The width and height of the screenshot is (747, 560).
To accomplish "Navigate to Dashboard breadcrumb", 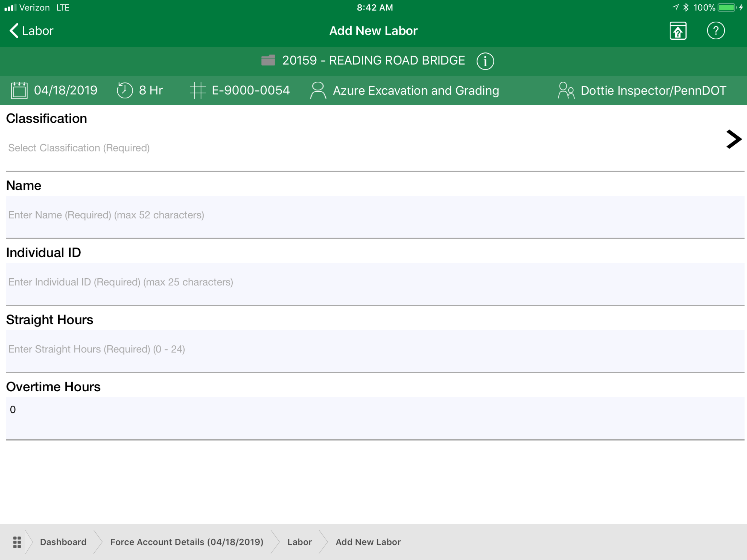I will (63, 542).
